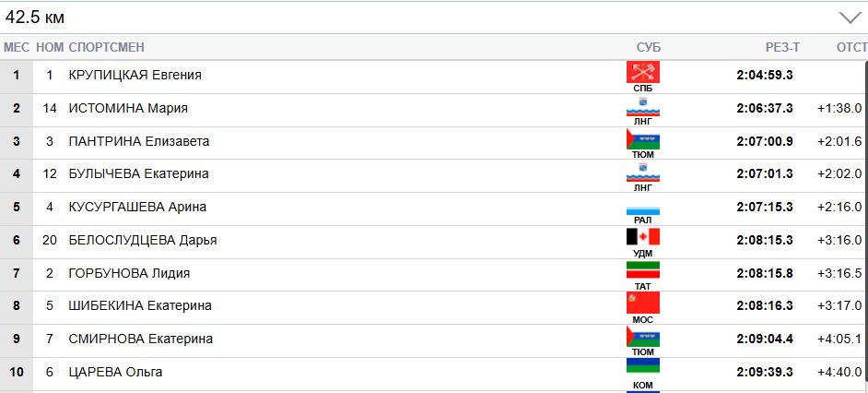The image size is (868, 393).
Task: Click the СУБ column header
Action: (649, 48)
